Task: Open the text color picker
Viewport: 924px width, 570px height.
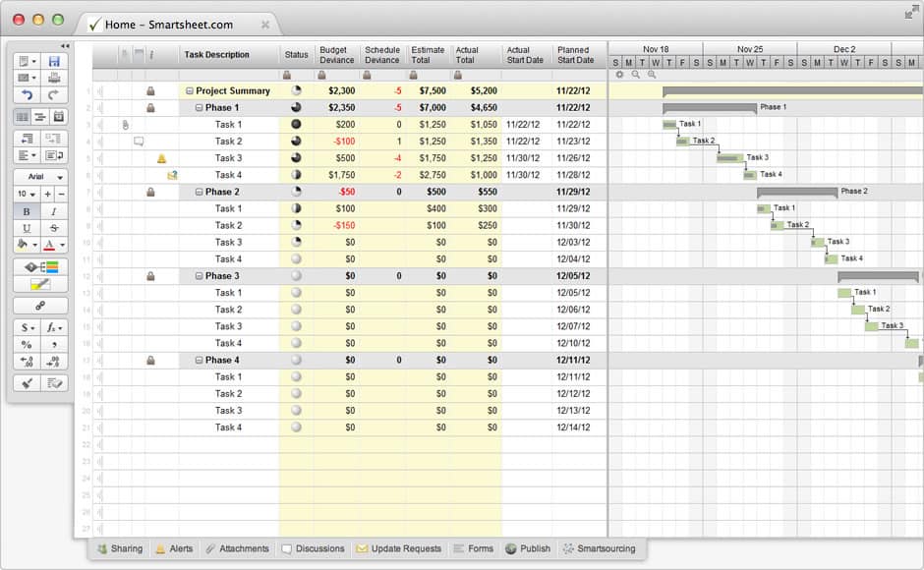Action: pos(53,245)
